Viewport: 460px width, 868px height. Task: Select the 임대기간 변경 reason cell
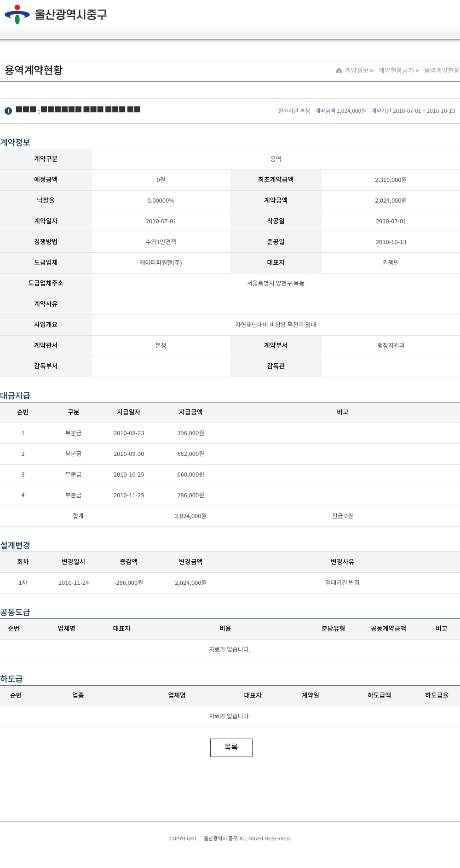click(x=342, y=583)
